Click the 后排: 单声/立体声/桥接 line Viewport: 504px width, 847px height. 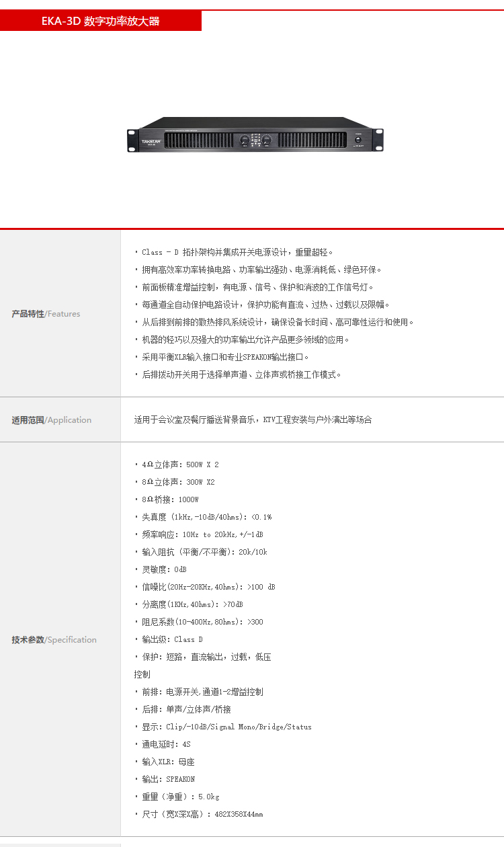click(183, 709)
